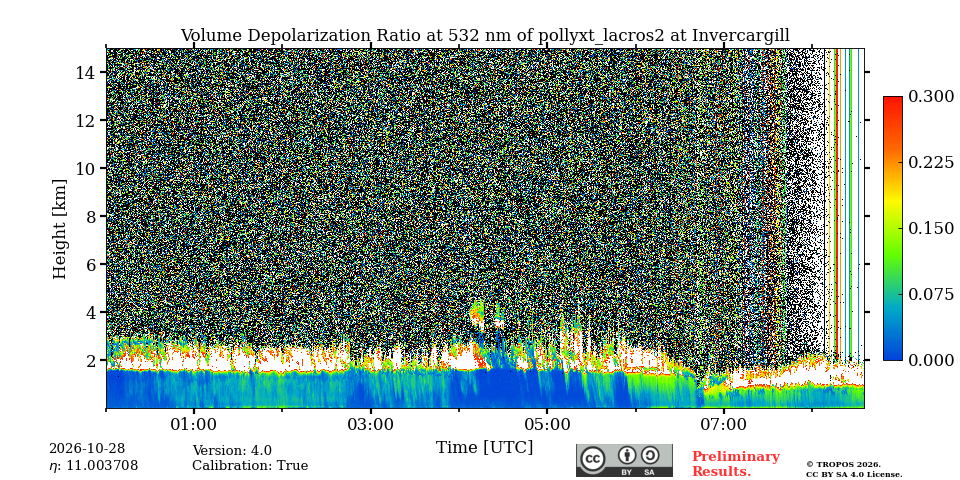
Task: Click the date label 2026-10-28
Action: (x=87, y=449)
